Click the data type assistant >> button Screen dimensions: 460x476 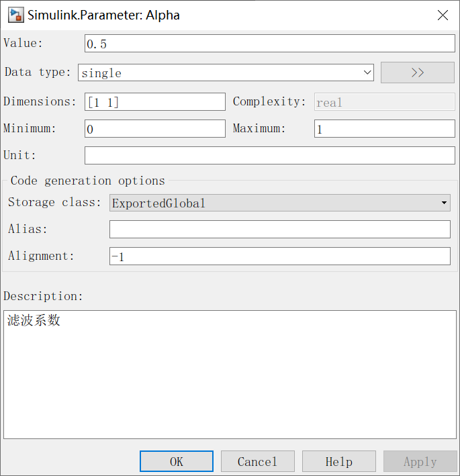coord(417,73)
